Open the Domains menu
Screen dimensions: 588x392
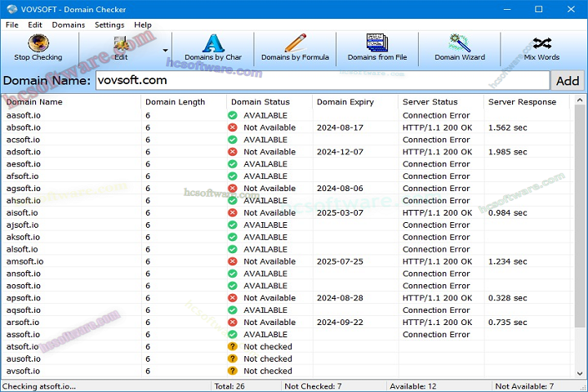[x=69, y=24]
